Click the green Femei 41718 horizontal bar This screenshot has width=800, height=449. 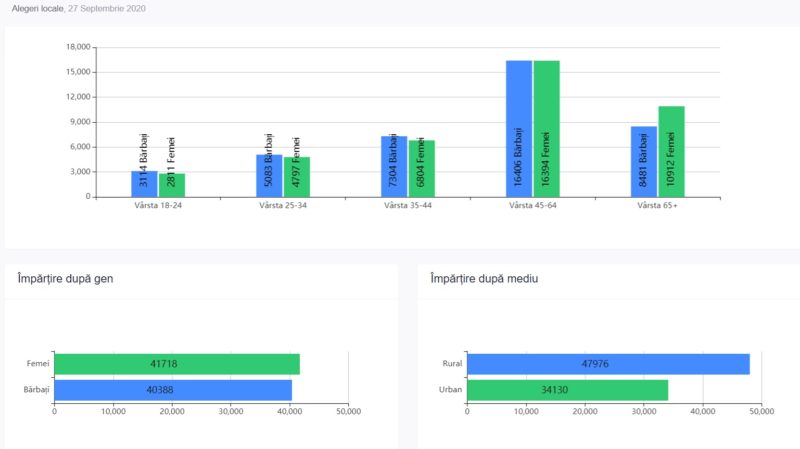(x=176, y=364)
